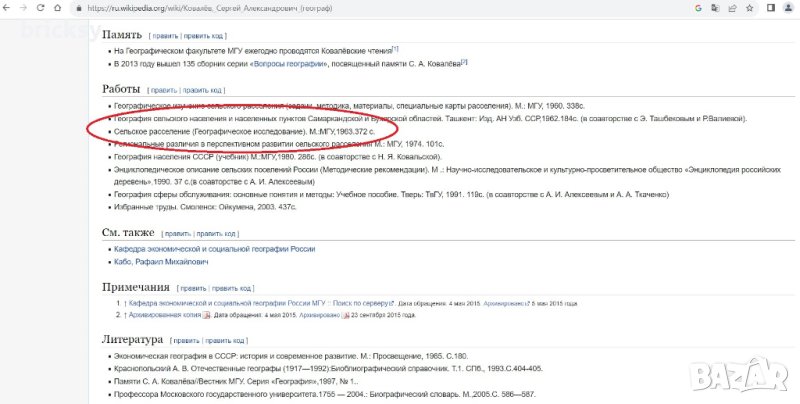The width and height of the screenshot is (800, 404).
Task: Click the browser Back arrow
Action: [11, 8]
